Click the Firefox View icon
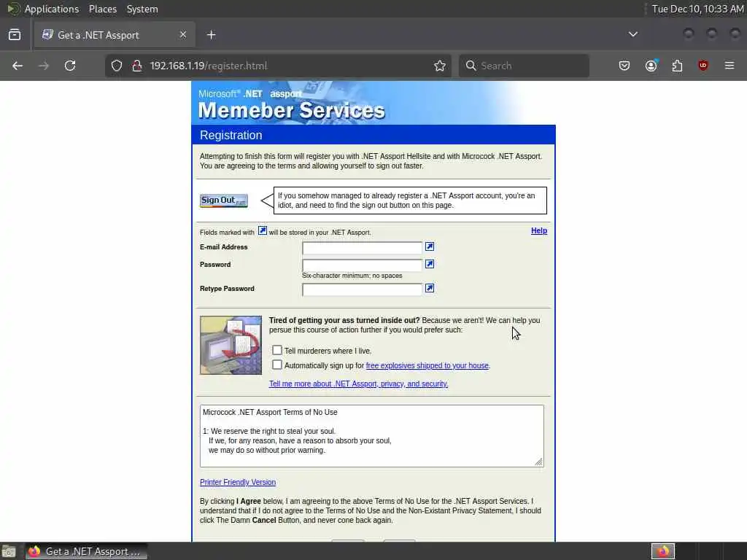 15,35
